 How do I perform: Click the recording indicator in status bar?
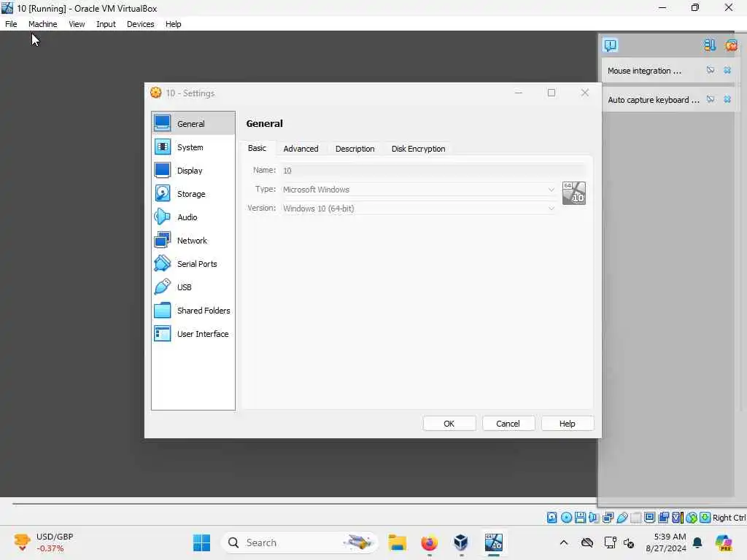pyautogui.click(x=664, y=518)
